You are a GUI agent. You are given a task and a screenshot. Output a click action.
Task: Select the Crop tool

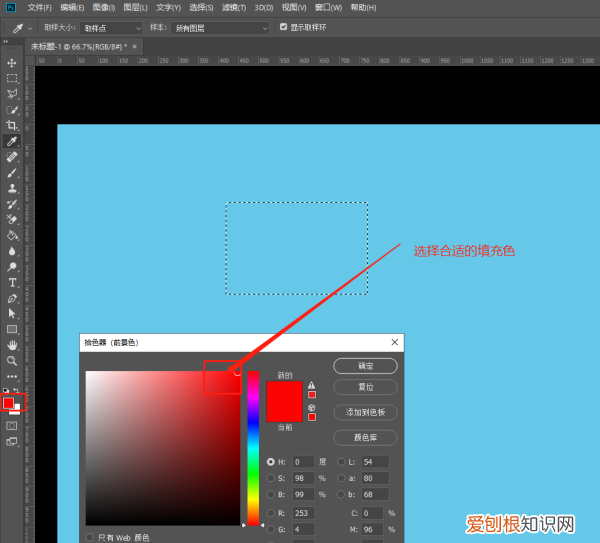pos(12,126)
